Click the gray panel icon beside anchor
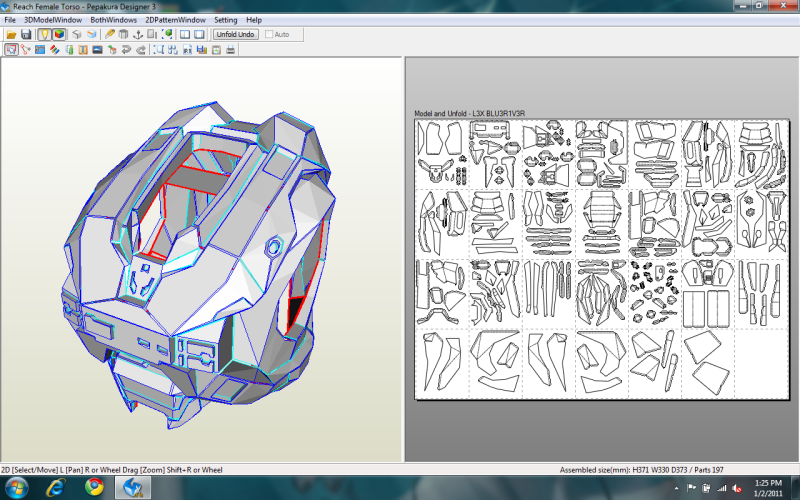Viewport: 800px width, 500px height. click(152, 35)
